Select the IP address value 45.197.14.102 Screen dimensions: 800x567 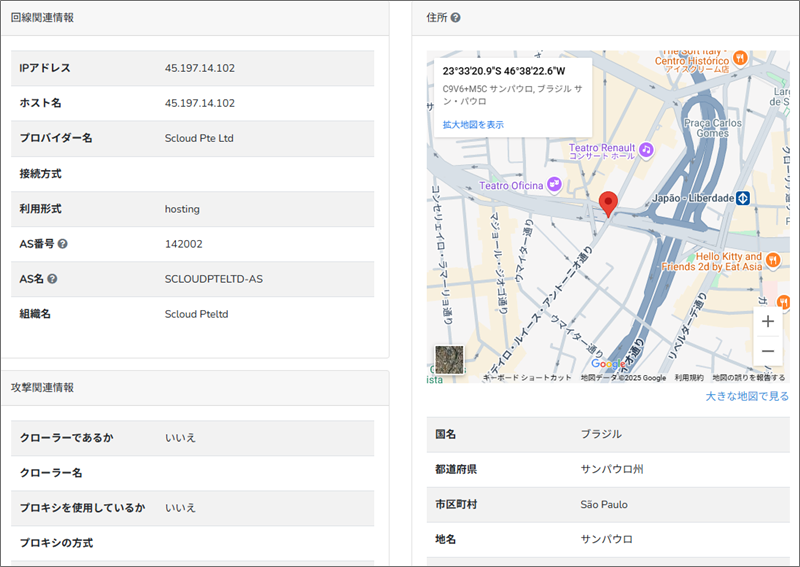coord(199,68)
